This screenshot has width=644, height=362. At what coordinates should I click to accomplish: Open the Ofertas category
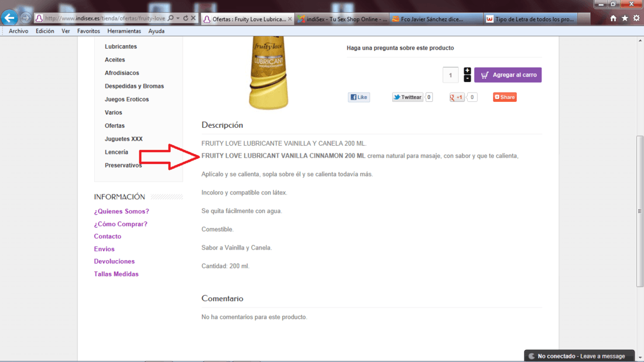tap(115, 125)
